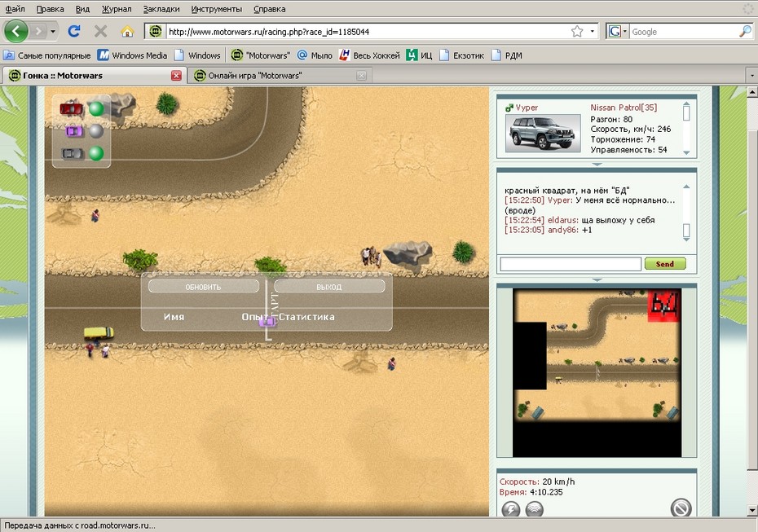Switch to the Гонка :: Motorwars tab
This screenshot has width=758, height=532.
coord(94,76)
